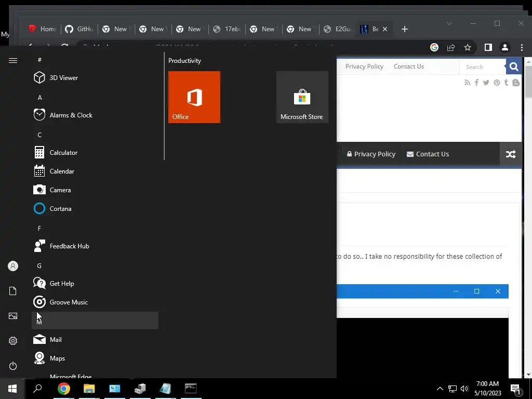
Task: Open the Chrome tab search dropdown arrow
Action: pyautogui.click(x=449, y=23)
